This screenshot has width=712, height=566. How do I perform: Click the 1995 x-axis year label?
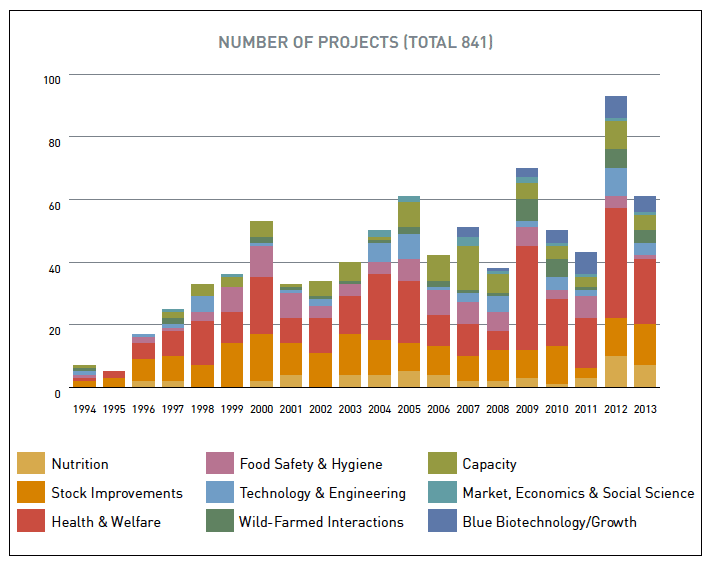[114, 409]
